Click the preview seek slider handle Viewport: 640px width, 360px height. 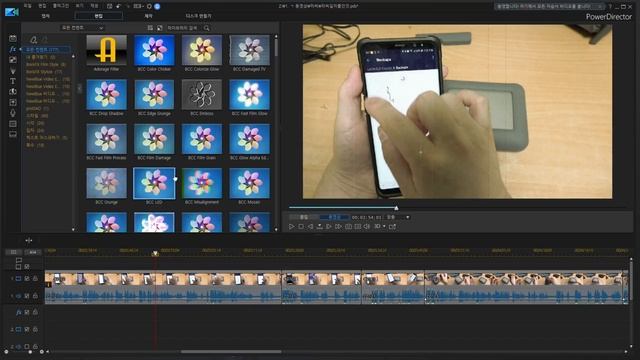click(396, 208)
